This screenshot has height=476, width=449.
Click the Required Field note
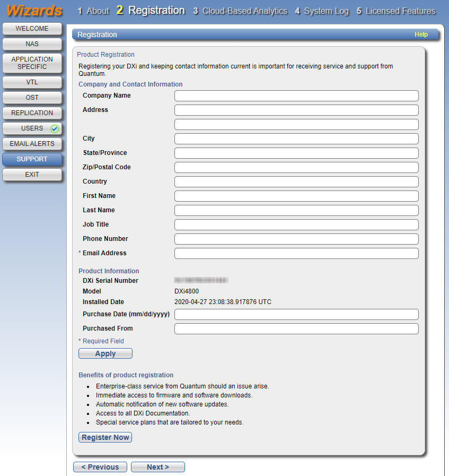(101, 341)
